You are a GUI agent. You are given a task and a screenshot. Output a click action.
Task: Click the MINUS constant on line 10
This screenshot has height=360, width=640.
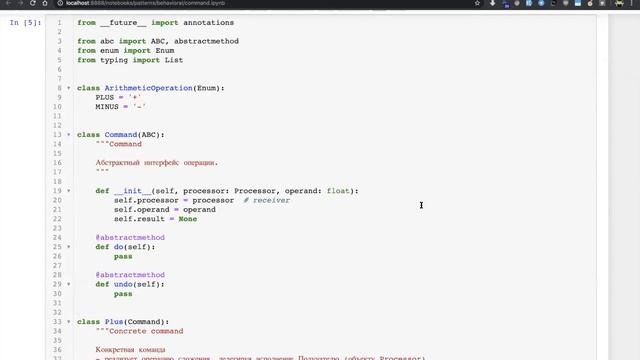[x=107, y=107]
